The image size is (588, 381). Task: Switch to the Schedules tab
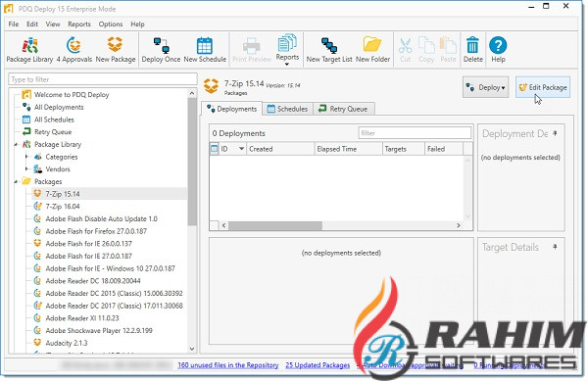coord(287,109)
